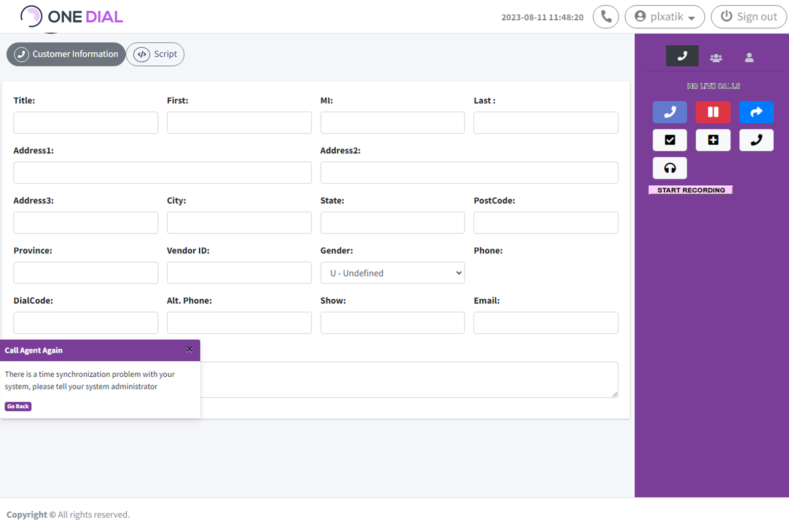The image size is (789, 532).
Task: Click the blue dial call icon
Action: 669,112
